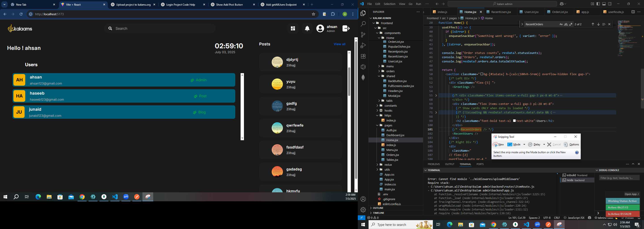Expand the redux folder
Viewport: 644px width, 229px height.
click(388, 165)
